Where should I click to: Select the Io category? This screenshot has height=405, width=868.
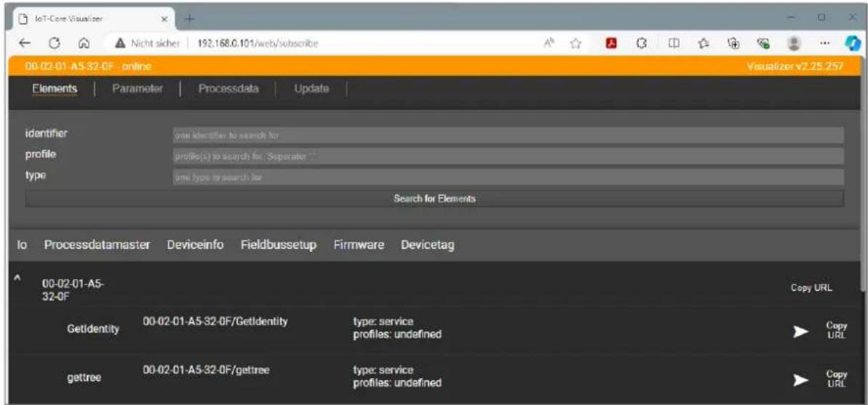tap(22, 245)
